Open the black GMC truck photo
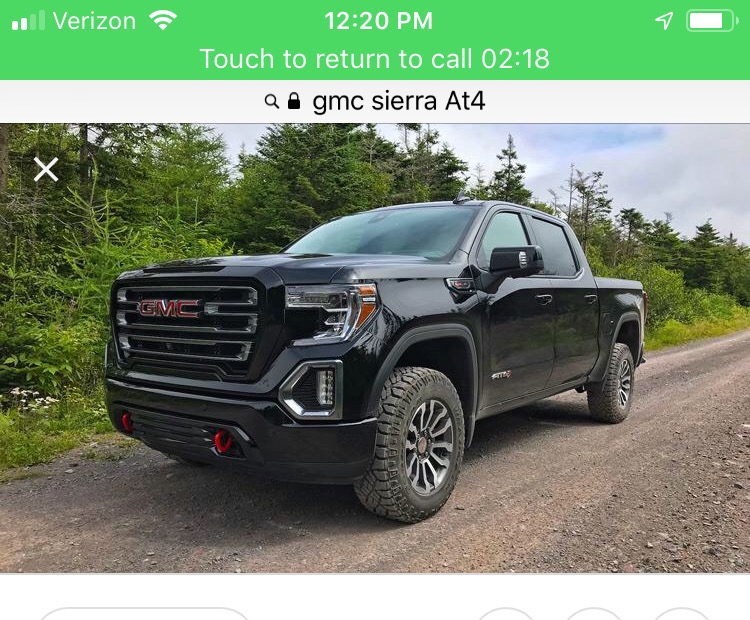This screenshot has width=750, height=620. click(x=375, y=348)
